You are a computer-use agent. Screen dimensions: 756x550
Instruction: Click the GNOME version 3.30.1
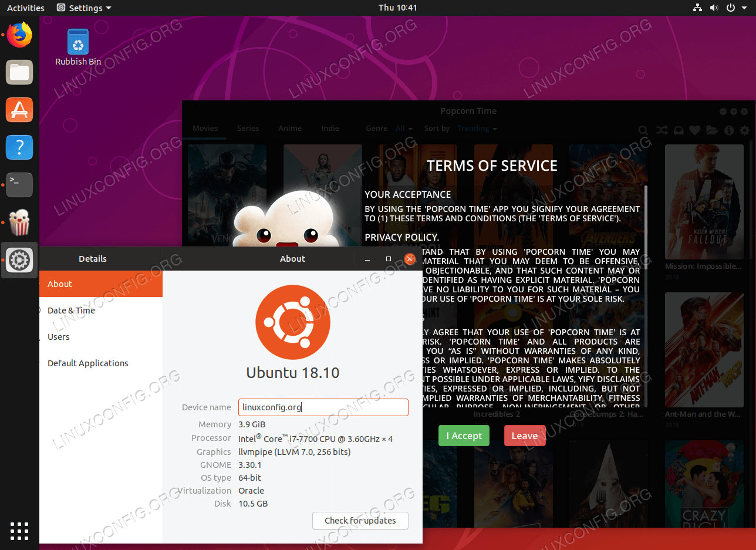tap(250, 465)
